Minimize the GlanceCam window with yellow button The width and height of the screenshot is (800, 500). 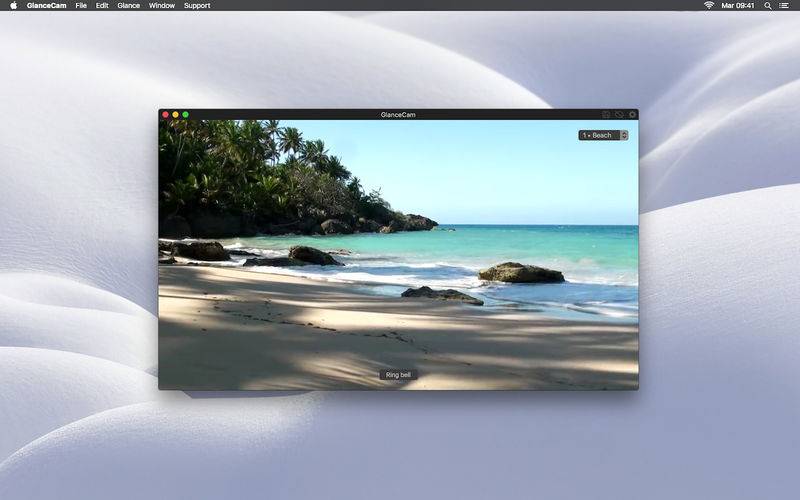176,115
